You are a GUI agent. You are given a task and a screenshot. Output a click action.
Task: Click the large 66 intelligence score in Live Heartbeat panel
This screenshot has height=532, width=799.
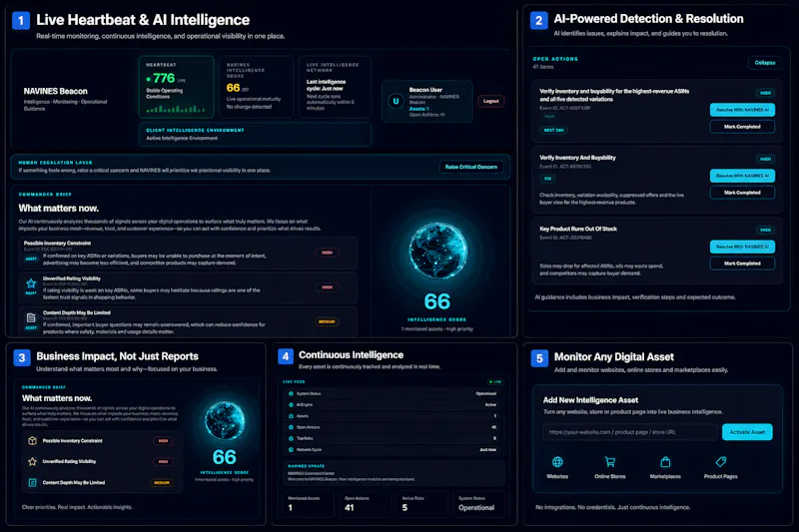click(x=437, y=301)
